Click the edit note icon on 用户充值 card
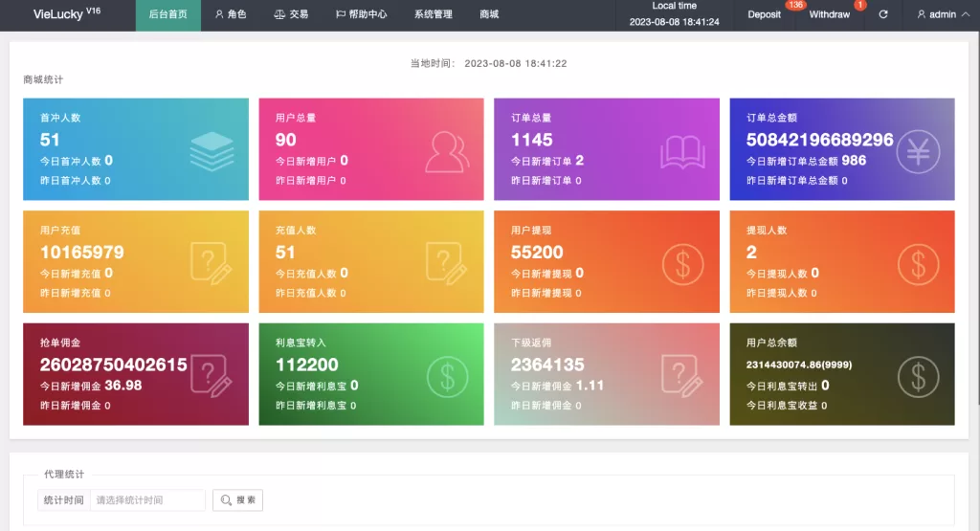Viewport: 980px width, 531px height. click(212, 262)
